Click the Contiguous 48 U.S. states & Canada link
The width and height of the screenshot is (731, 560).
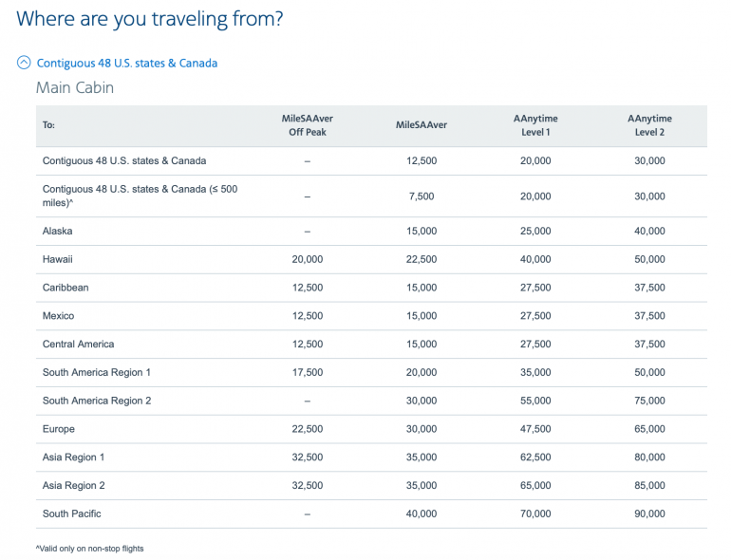(x=126, y=63)
